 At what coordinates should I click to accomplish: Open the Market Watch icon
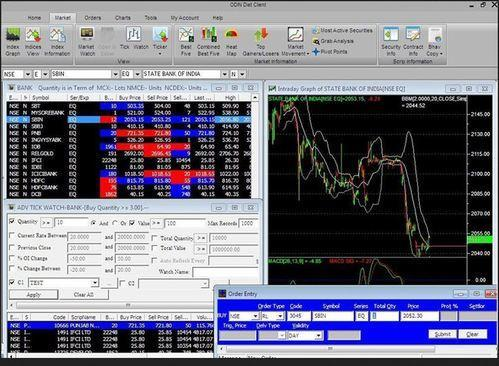pos(87,42)
